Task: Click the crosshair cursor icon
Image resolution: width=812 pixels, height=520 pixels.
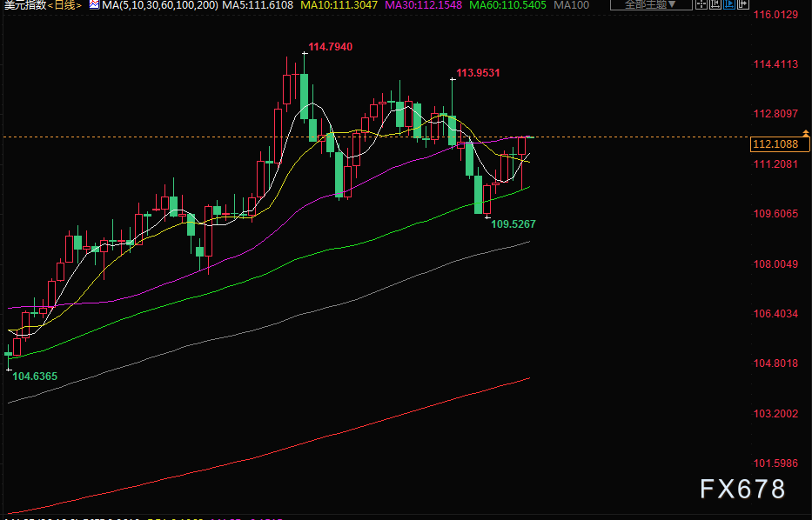Action: pos(701,4)
